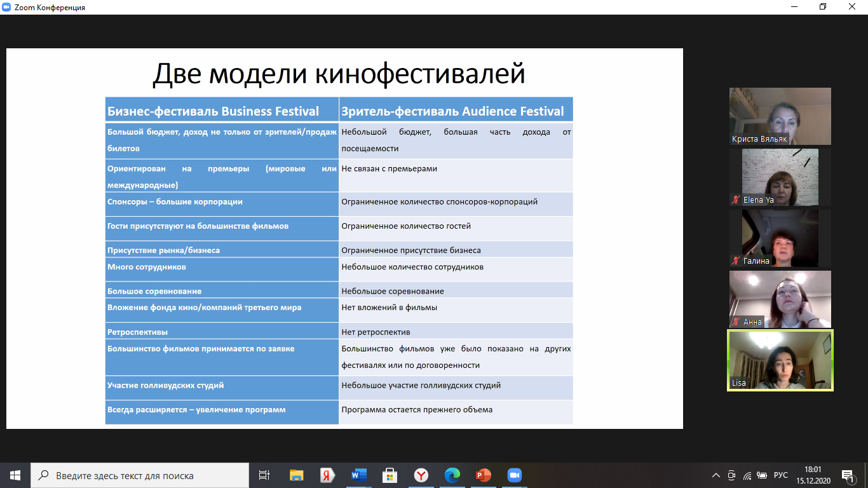
Task: Open File Explorer from the taskbar
Action: [x=297, y=475]
